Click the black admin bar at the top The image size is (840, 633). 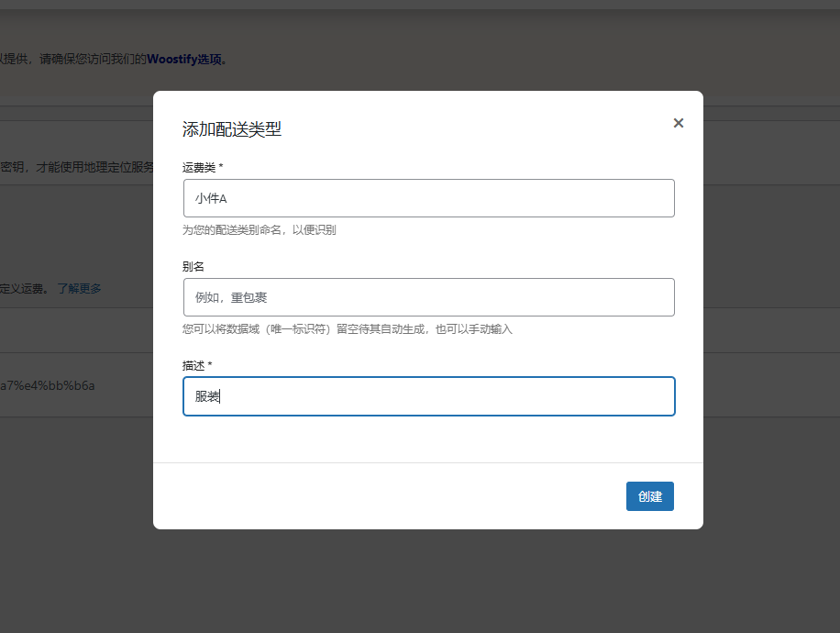[x=420, y=7]
